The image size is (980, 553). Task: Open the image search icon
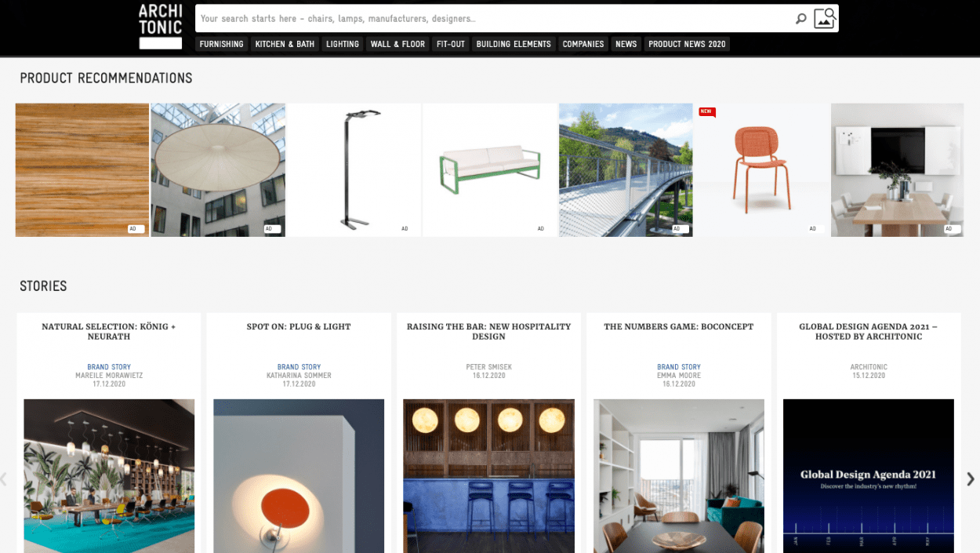(825, 18)
